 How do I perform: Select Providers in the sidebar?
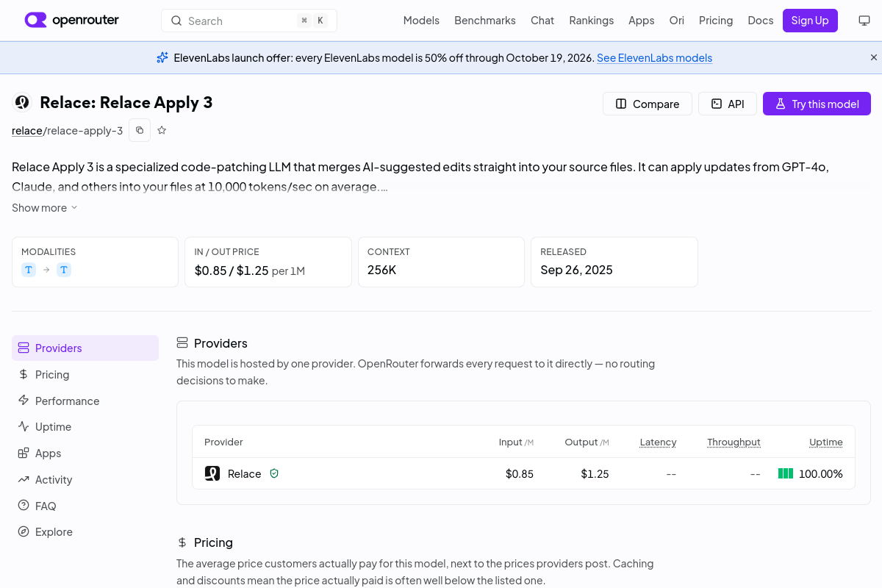(x=85, y=348)
